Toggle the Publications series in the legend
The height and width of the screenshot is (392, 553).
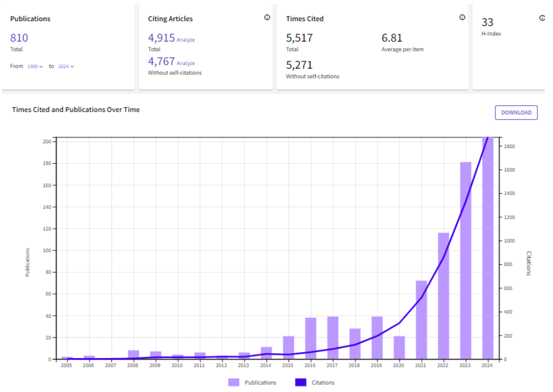coord(253,382)
